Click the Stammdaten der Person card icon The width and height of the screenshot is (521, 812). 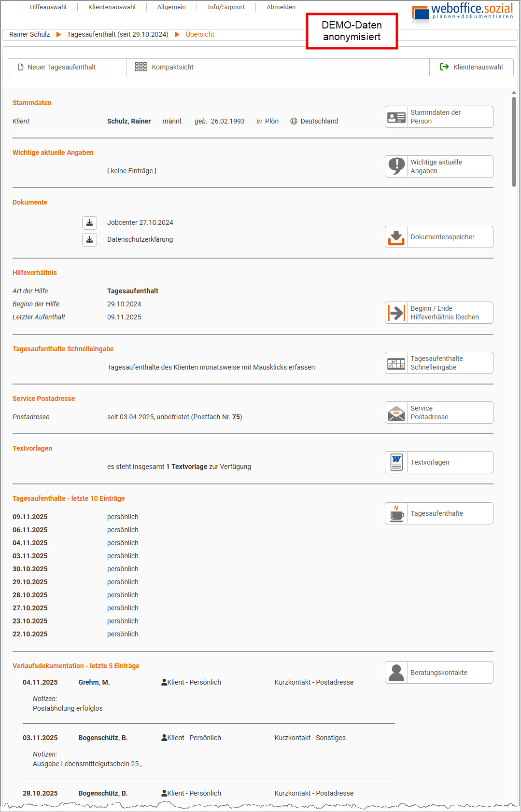[x=396, y=117]
